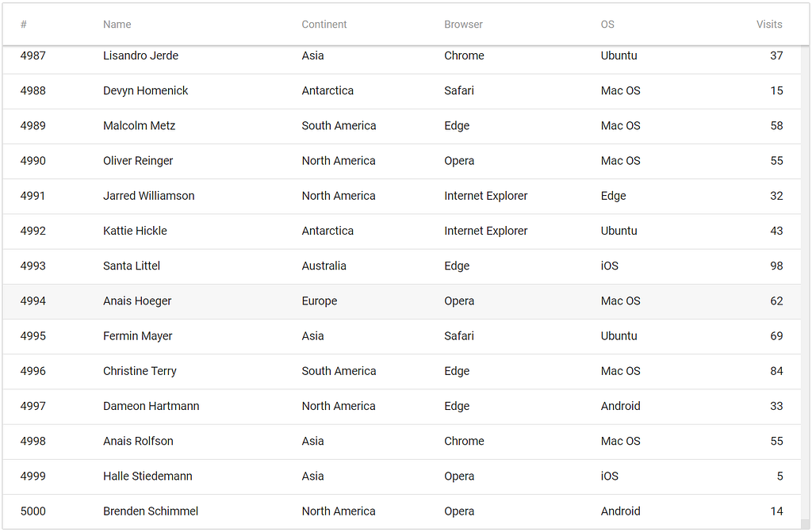Click Fermin Mayer's visits value 69
The width and height of the screenshot is (812, 532).
[776, 336]
